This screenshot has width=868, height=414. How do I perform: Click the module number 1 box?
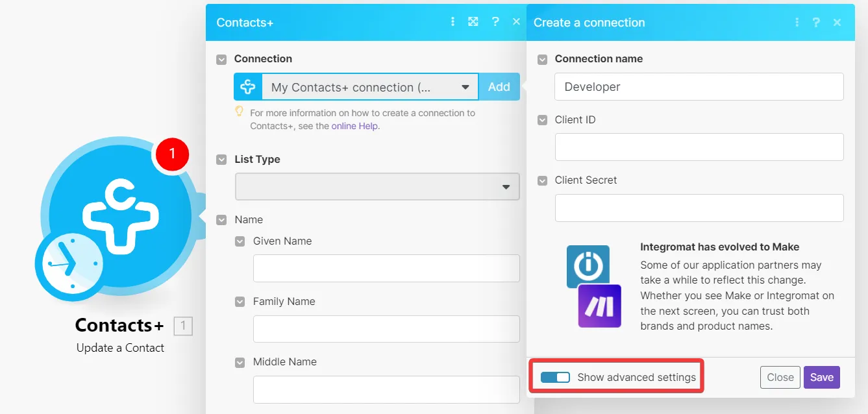[x=183, y=326]
